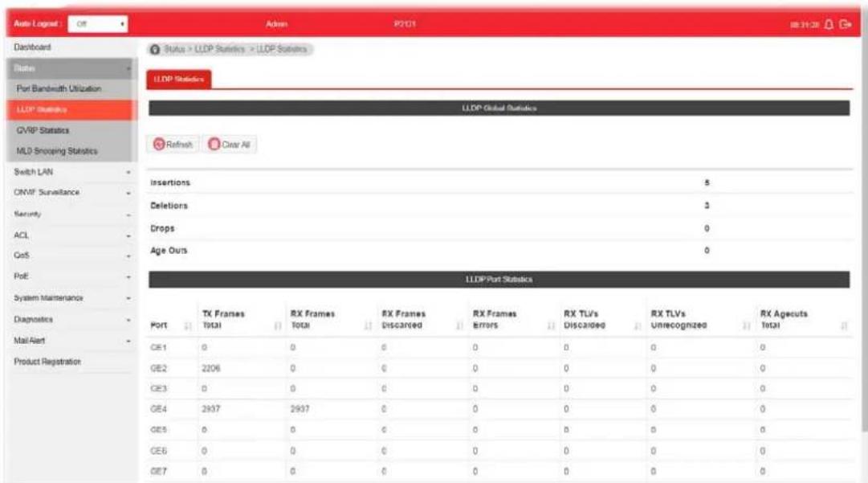Collapse the Status sidebar section
Viewport: 868px width, 483px height.
point(72,68)
